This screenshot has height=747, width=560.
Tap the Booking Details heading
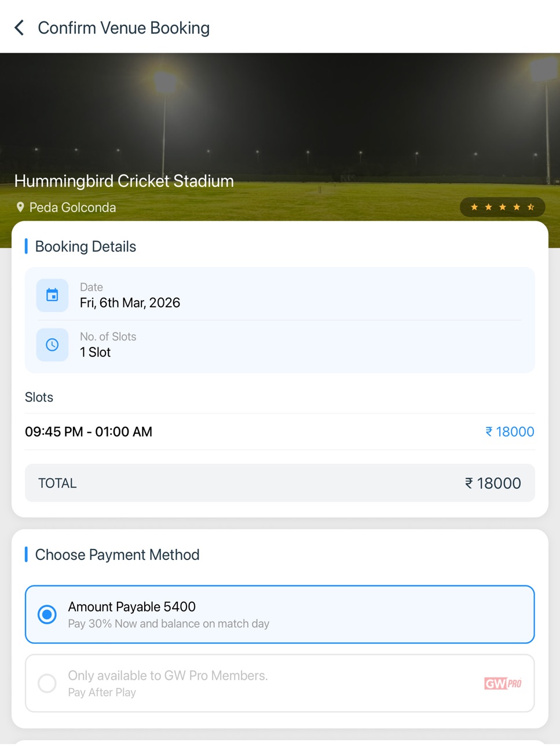[86, 247]
